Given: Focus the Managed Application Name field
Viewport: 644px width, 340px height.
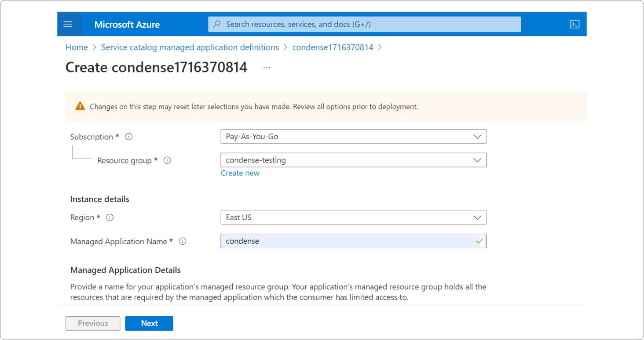Looking at the screenshot, I should [348, 241].
